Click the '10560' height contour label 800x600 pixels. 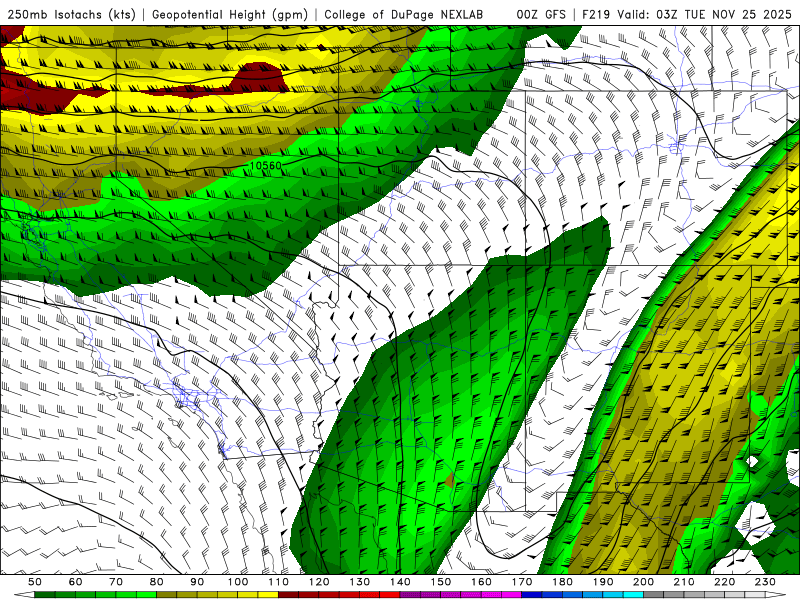266,166
